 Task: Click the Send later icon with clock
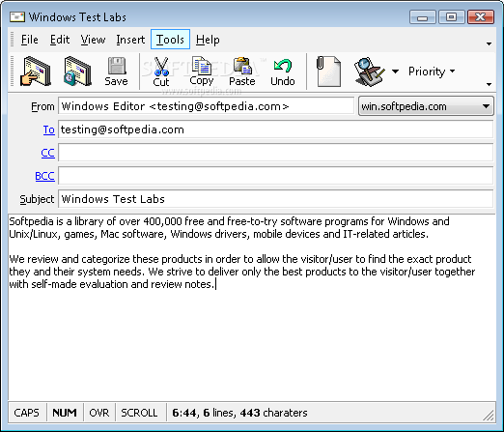point(77,72)
